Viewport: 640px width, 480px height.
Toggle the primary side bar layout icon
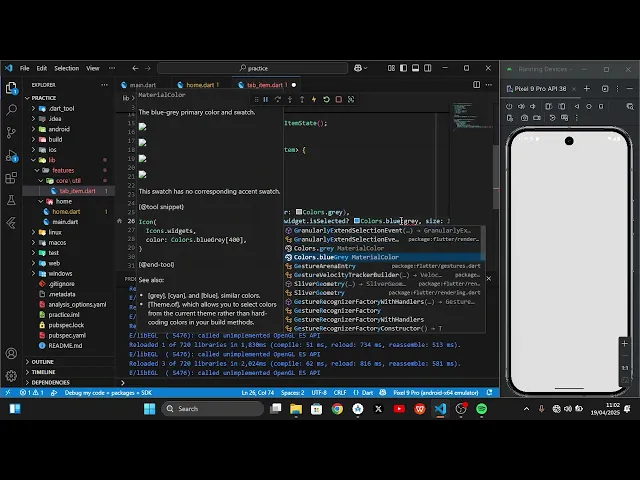(403, 68)
